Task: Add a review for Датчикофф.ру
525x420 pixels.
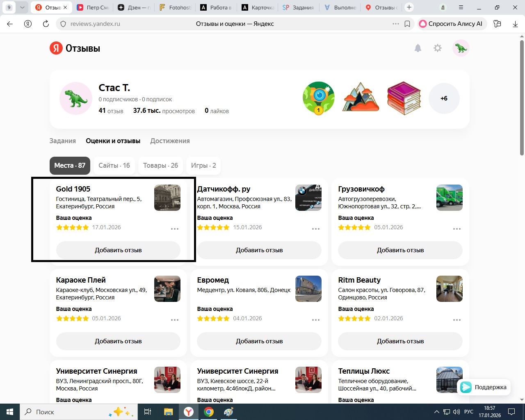Action: [x=259, y=250]
